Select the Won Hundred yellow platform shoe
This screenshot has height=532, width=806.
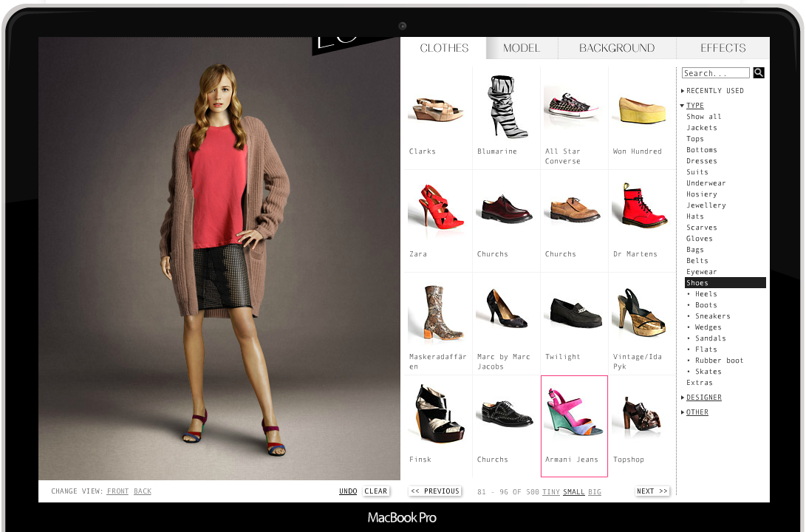click(642, 110)
